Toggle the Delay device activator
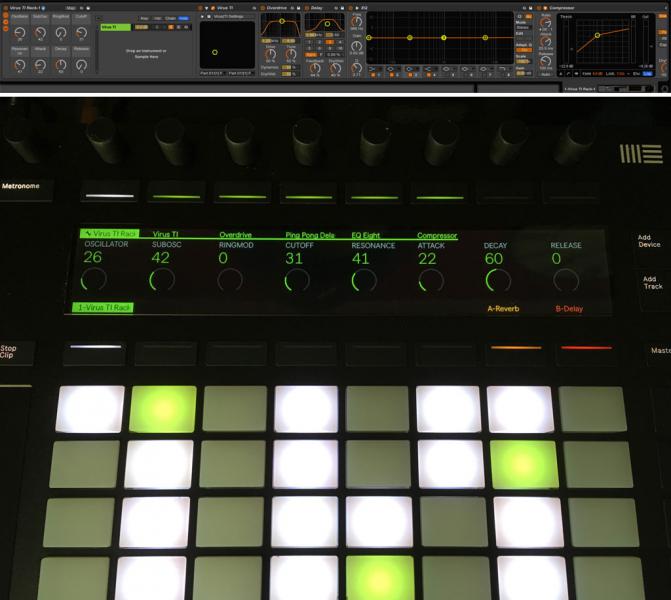This screenshot has width=671, height=600. click(x=306, y=8)
